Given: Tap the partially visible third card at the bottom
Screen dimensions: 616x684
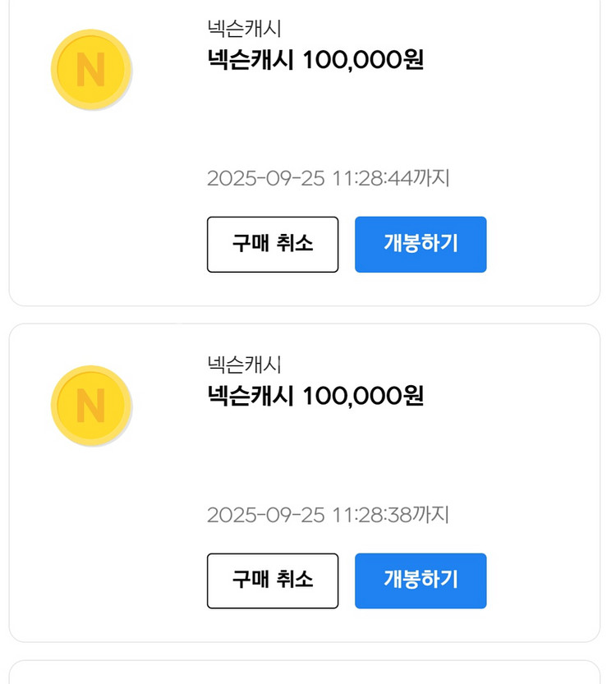Looking at the screenshot, I should tap(304, 673).
